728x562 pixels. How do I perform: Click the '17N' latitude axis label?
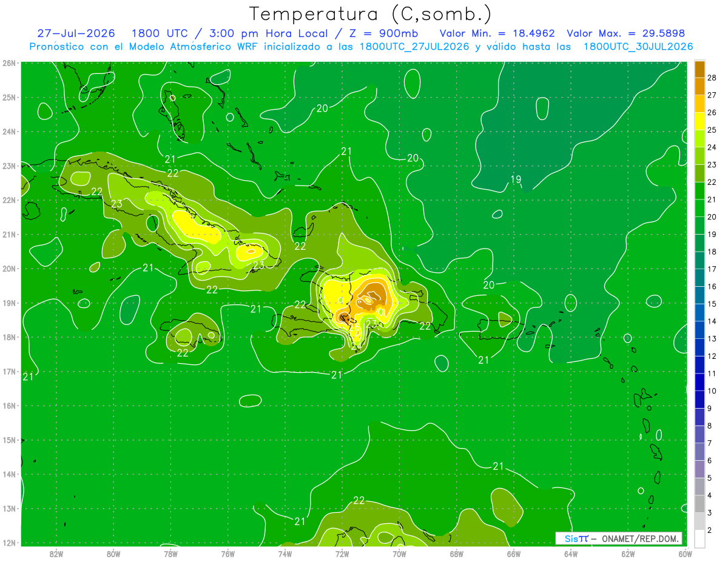coord(9,372)
